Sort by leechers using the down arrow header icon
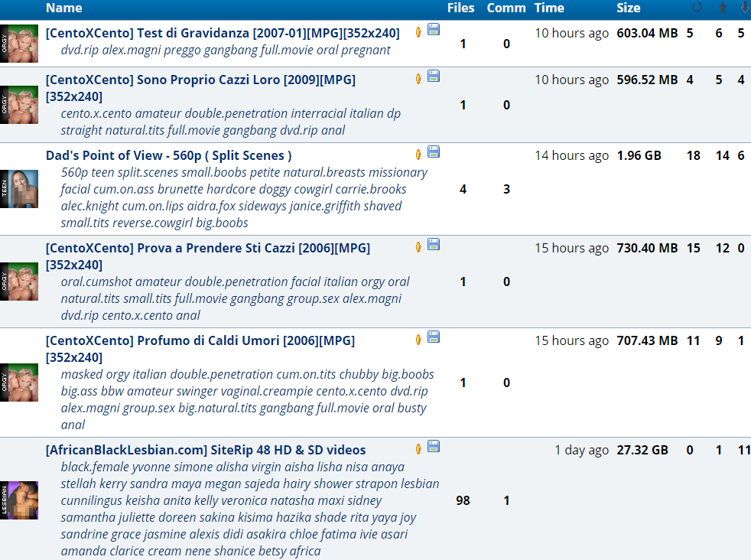751x560 pixels. [x=745, y=7]
